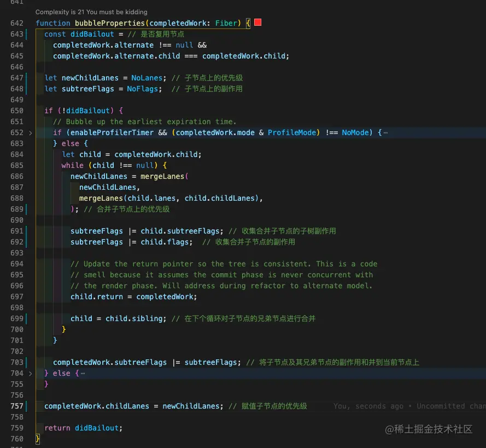Click 'didBailout' in the const declaration
The image size is (486, 448).
coord(92,34)
